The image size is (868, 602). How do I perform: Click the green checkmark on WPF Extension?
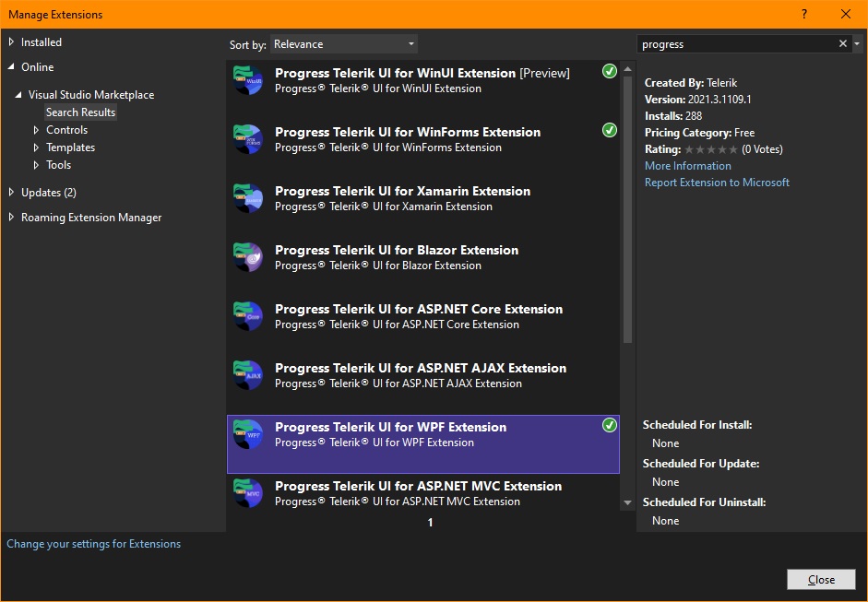609,426
